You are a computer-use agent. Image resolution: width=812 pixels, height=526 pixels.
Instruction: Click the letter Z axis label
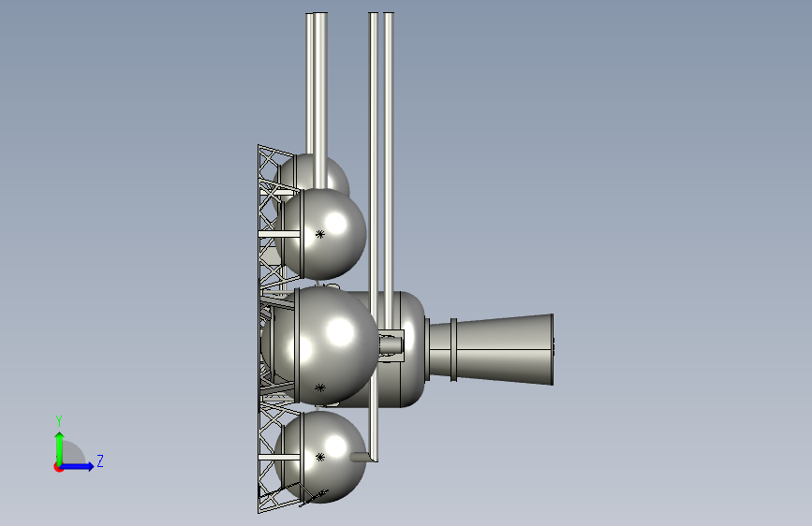100,460
